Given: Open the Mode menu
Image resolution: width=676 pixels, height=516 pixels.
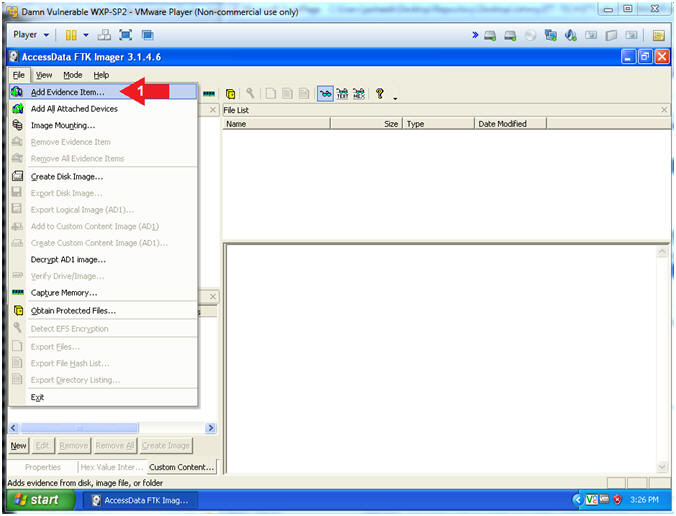Looking at the screenshot, I should (72, 75).
